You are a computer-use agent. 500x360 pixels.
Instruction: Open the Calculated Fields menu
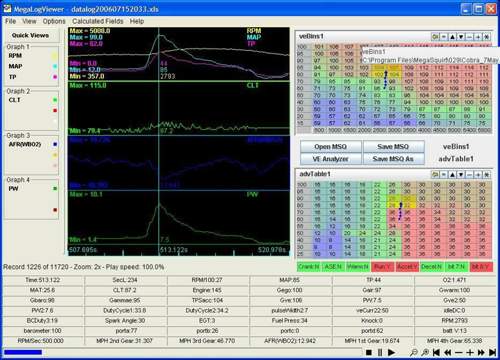[x=98, y=21]
